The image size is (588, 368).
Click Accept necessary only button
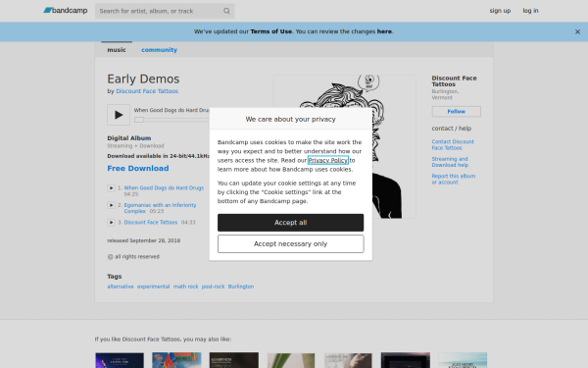291,244
